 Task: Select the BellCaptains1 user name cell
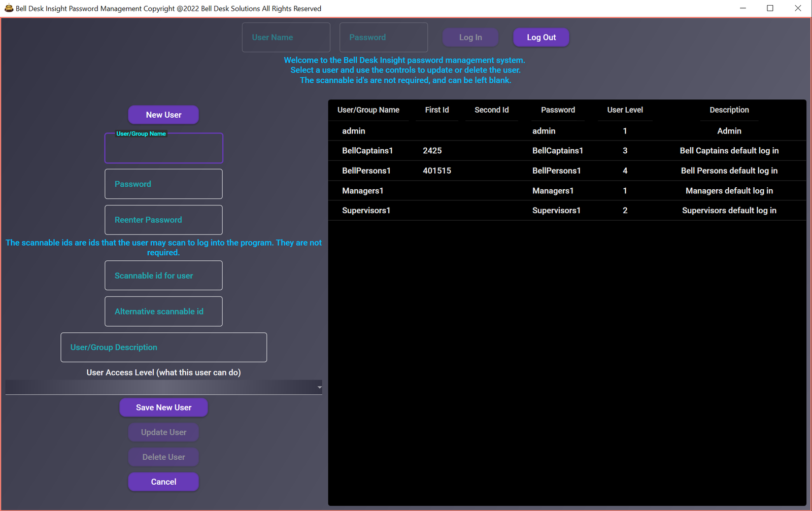click(367, 151)
